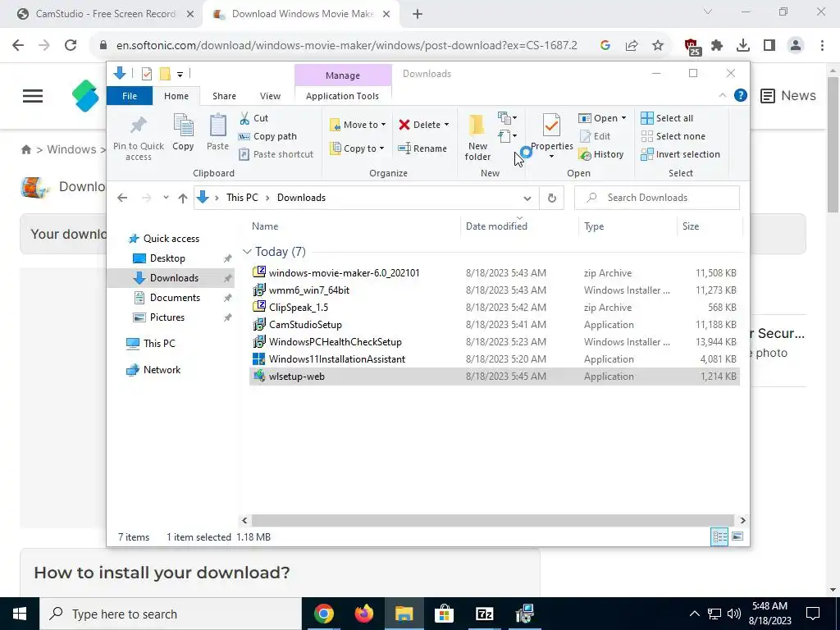Switch to Details view layout icon
Screen dimensions: 840x630
tap(719, 536)
